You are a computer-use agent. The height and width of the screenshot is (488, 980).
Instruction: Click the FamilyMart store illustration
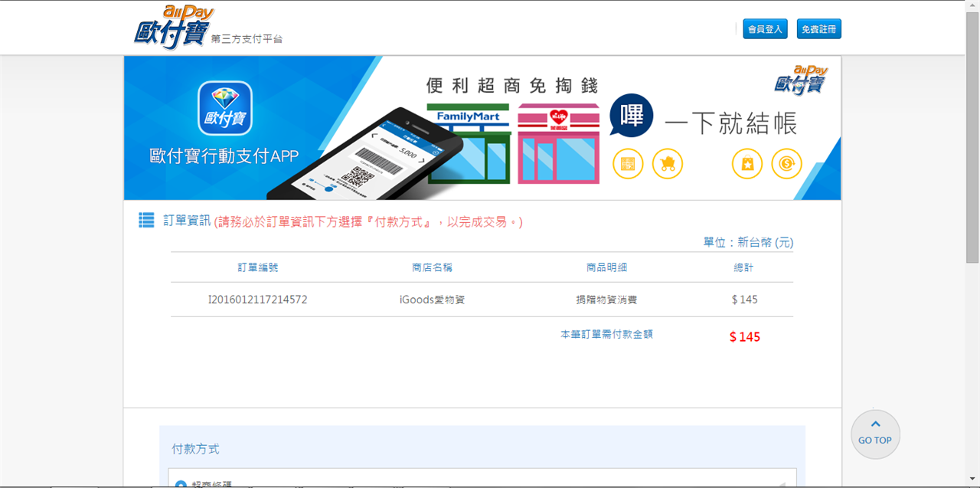[469, 143]
